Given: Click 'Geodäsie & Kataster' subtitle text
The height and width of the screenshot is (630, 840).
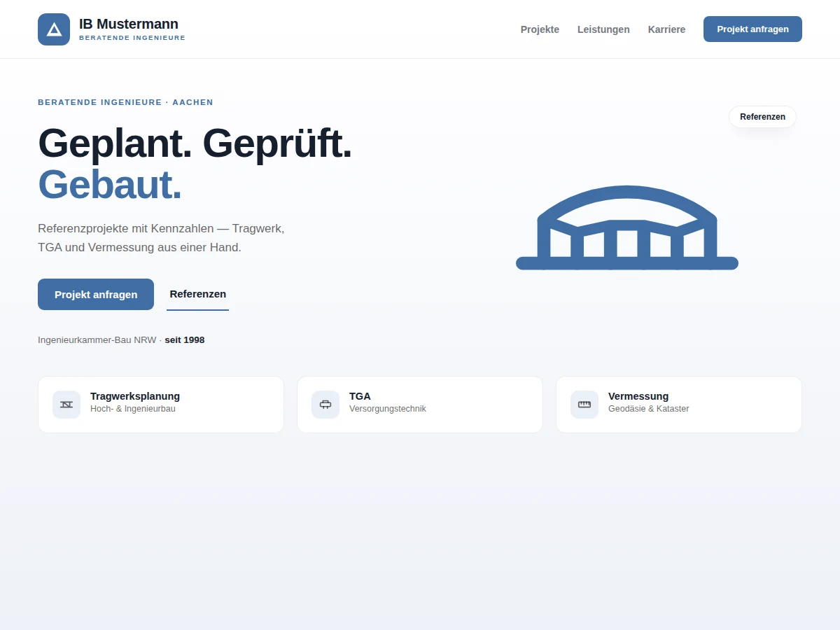Looking at the screenshot, I should click(x=649, y=409).
